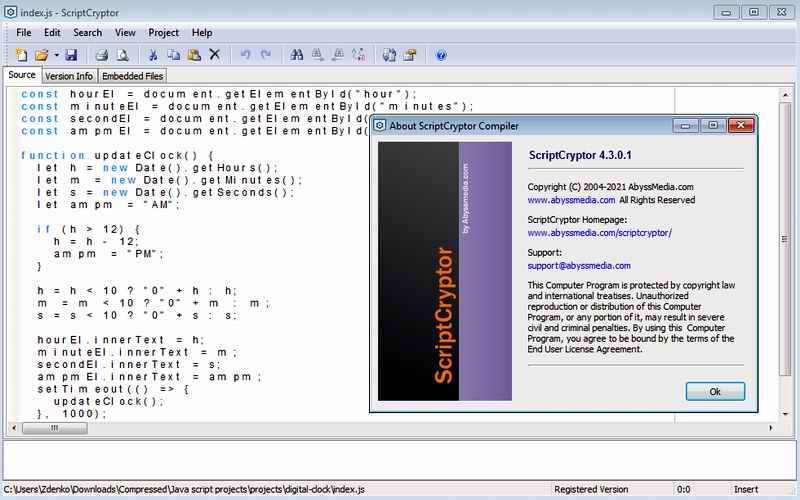Paste using the clipboard toolbar icon
This screenshot has height=500, width=800.
coord(194,54)
